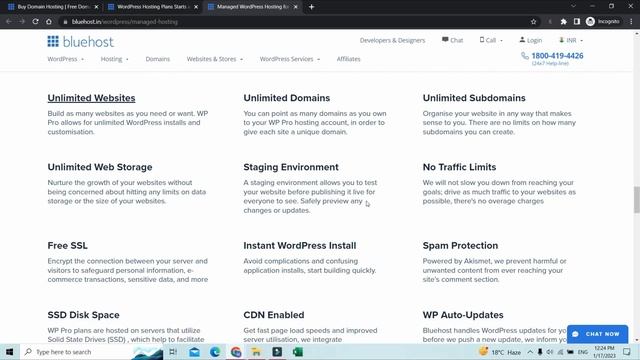Open the browser home page
Image resolution: width=640 pixels, height=360 pixels.
point(49,22)
